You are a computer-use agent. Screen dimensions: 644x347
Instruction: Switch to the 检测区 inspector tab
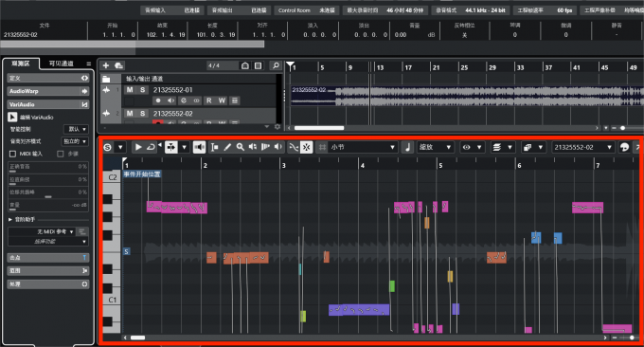[21, 64]
